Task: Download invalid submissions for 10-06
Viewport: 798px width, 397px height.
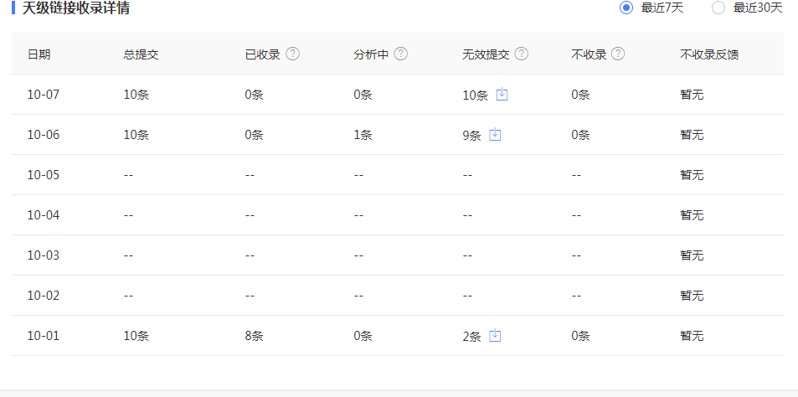Action: click(495, 134)
